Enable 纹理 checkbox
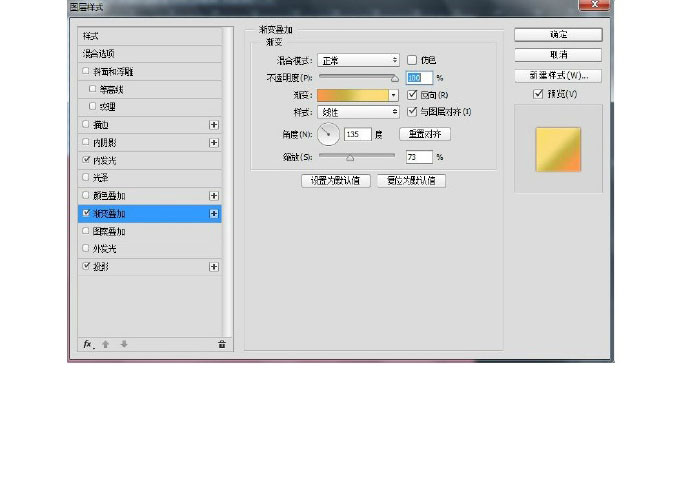This screenshot has width=690, height=480. click(x=92, y=106)
